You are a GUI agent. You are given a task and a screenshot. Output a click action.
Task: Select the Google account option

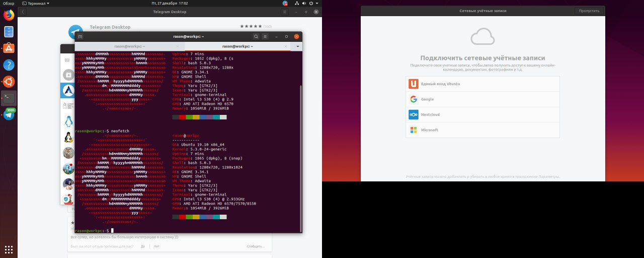point(482,99)
